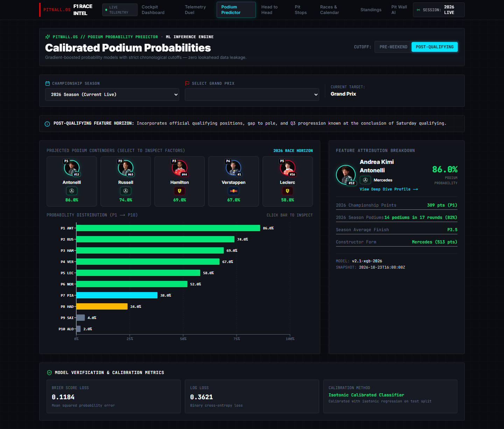Click the 309 pts (P1) value
This screenshot has width=504, height=429.
pos(442,205)
